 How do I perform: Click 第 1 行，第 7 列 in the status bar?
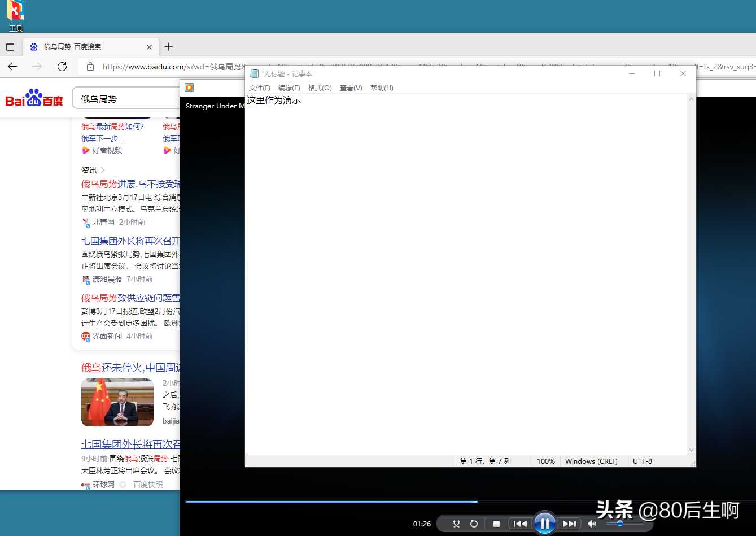[x=485, y=461]
